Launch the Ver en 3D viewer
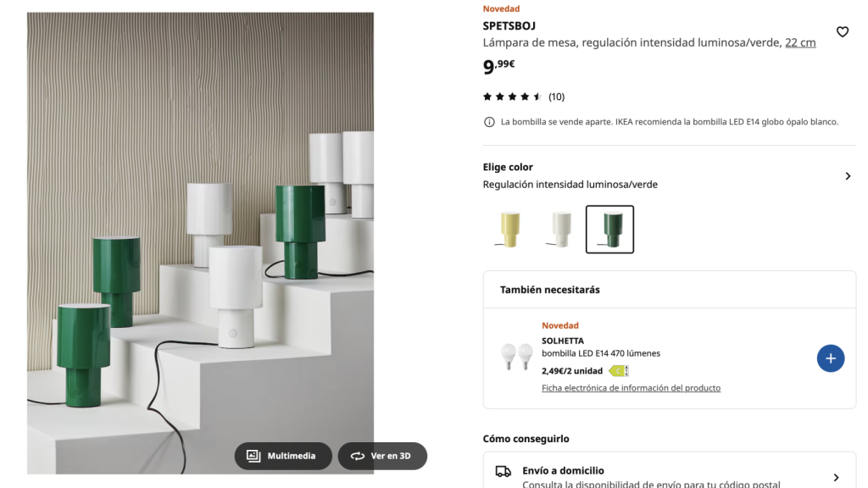Image resolution: width=868 pixels, height=488 pixels. point(382,456)
